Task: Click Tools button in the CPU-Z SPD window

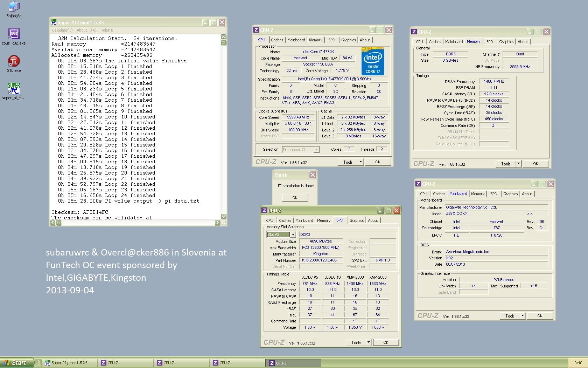Action: [x=356, y=342]
